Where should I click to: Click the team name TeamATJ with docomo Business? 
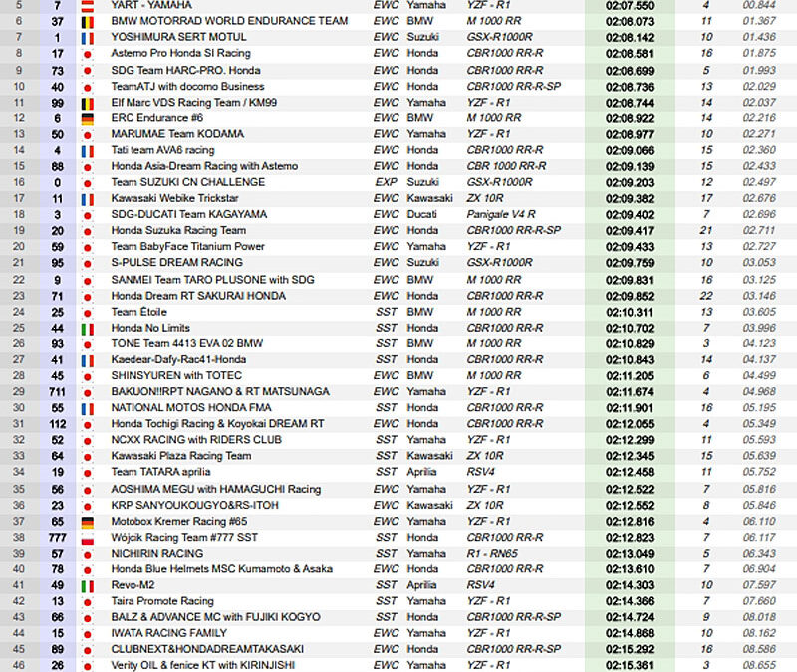(187, 86)
